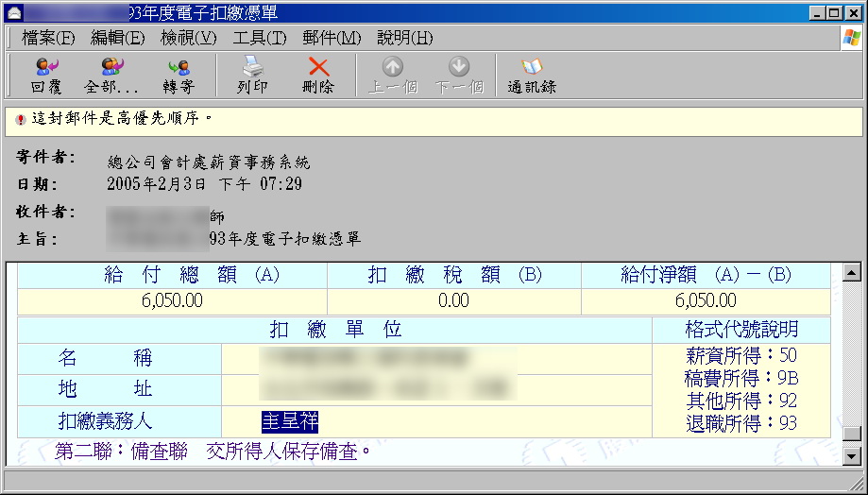
Task: Click the window resize grip corner
Action: tap(856, 484)
